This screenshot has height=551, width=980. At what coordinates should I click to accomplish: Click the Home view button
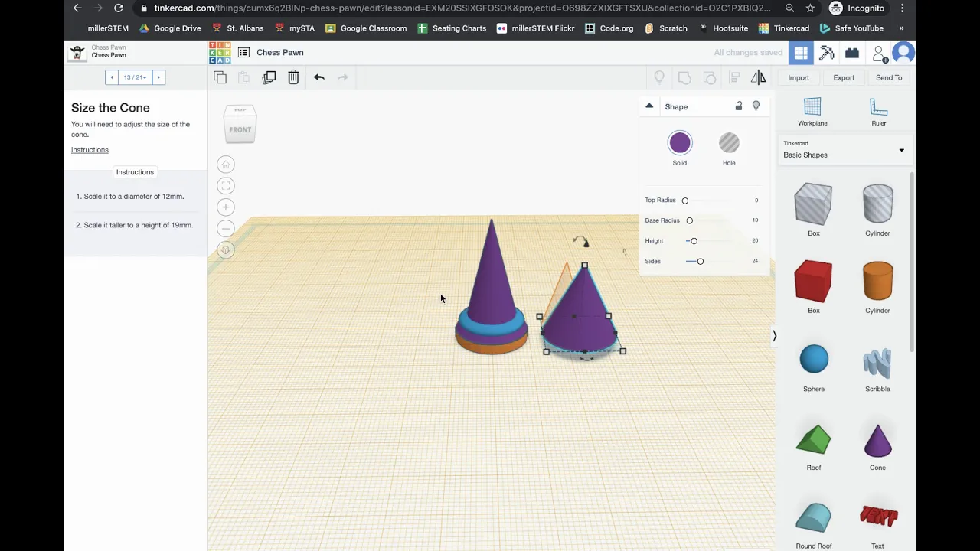click(x=226, y=165)
